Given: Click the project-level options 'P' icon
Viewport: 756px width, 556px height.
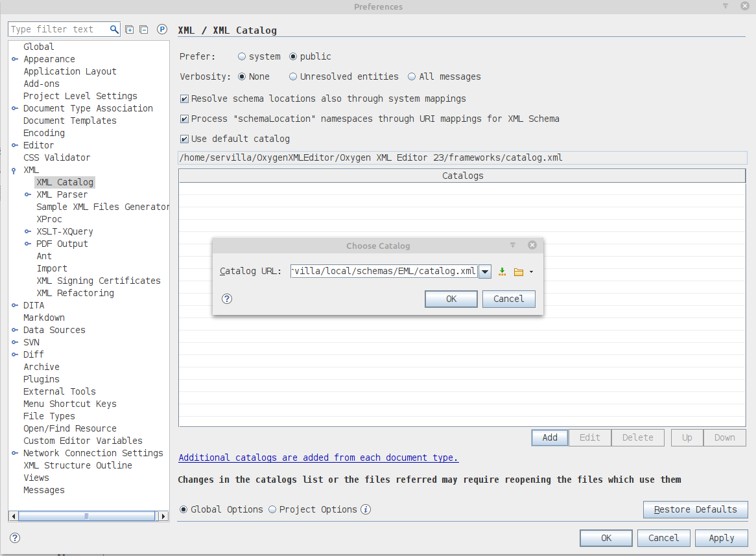Looking at the screenshot, I should click(x=162, y=29).
